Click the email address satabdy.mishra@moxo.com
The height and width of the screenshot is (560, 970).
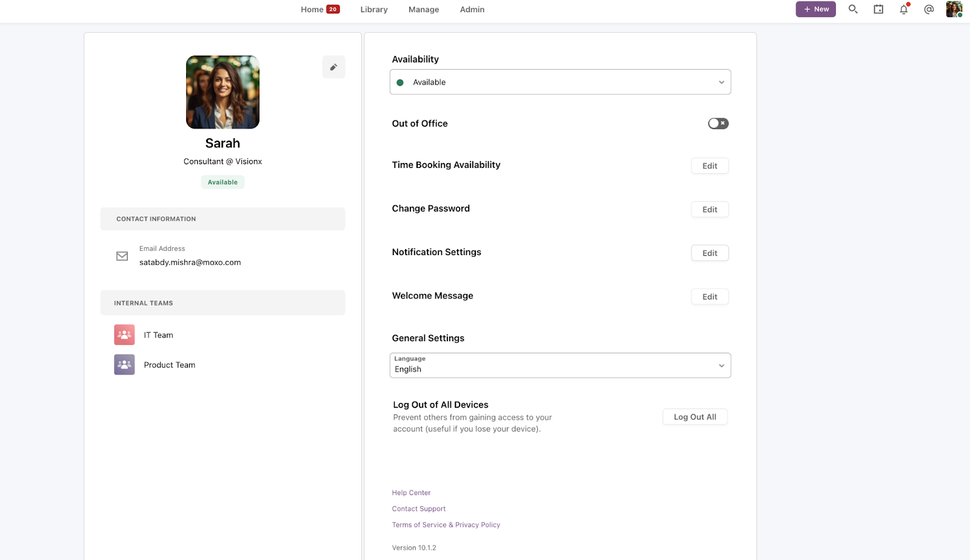[x=190, y=262]
